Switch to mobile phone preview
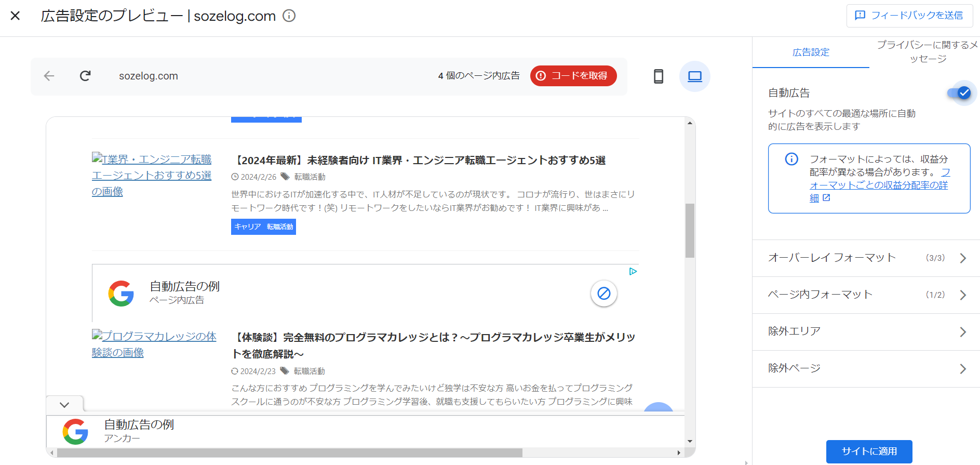 click(659, 76)
